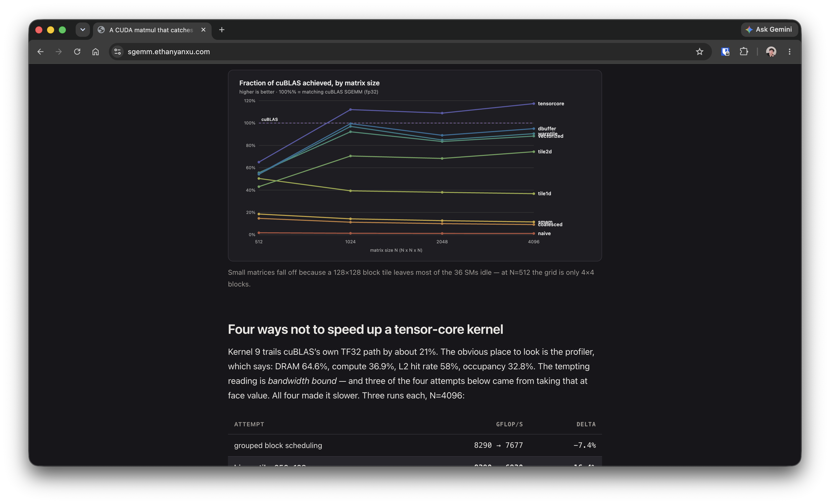The image size is (830, 504).
Task: Click tensorcore data point at 4096
Action: [534, 104]
